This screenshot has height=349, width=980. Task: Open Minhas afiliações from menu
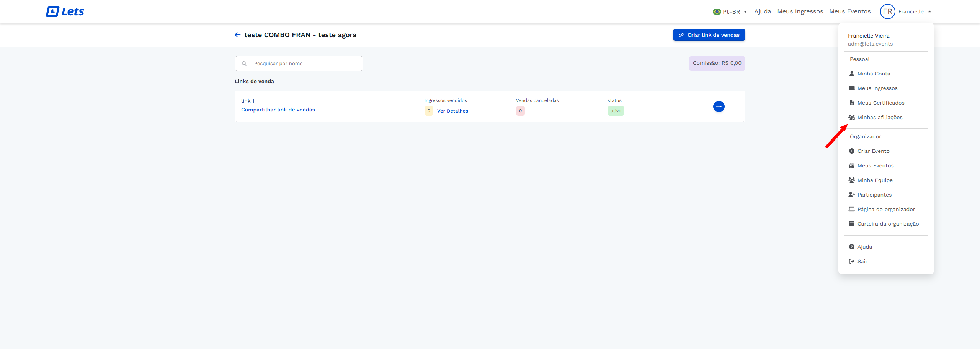[x=880, y=117]
